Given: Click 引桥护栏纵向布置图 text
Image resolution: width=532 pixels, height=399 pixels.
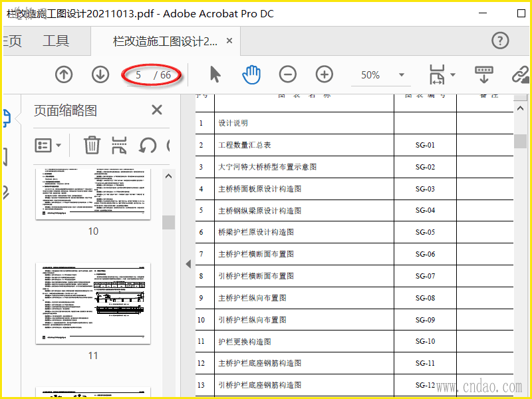Looking at the screenshot, I should click(x=252, y=320).
